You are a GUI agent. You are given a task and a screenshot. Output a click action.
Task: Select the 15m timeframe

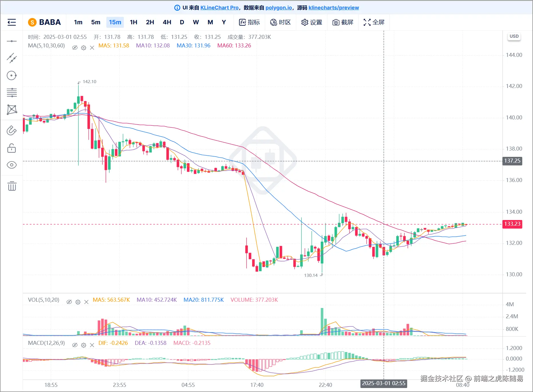(115, 22)
